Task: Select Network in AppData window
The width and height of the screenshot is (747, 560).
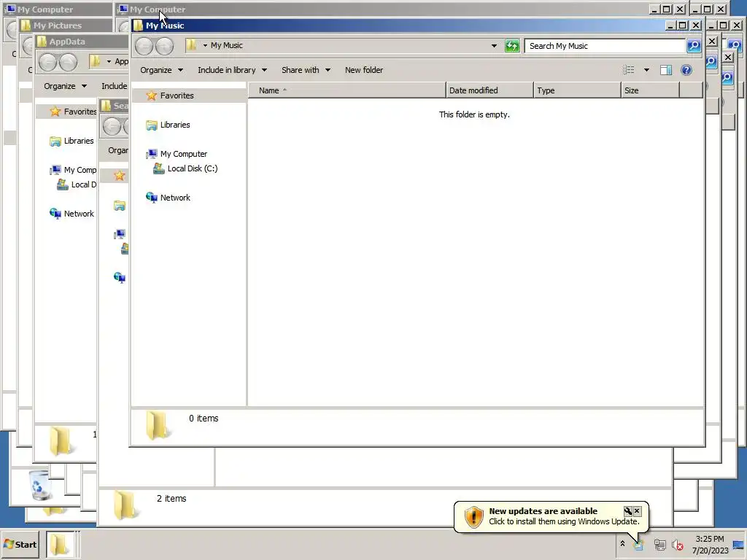Action: (72, 214)
